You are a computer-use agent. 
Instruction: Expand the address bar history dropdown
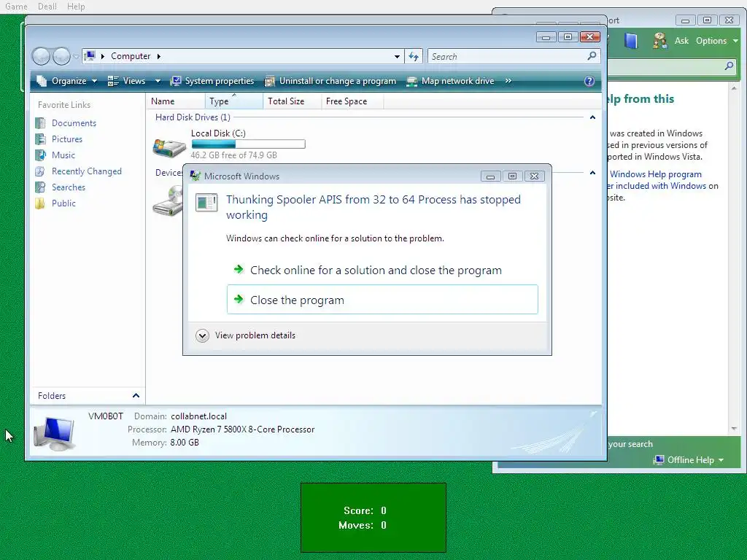[x=397, y=57]
